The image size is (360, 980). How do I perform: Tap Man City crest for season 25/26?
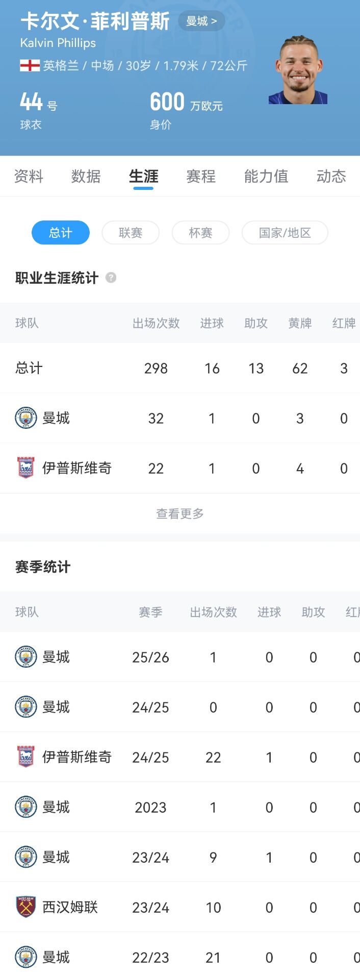click(25, 657)
